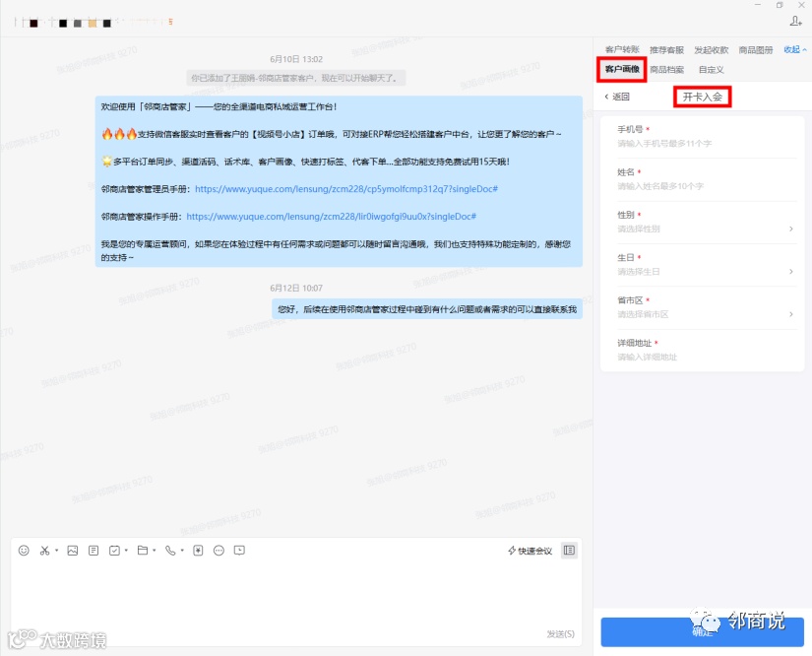This screenshot has width=812, height=656.
Task: Open the 商品图册 tab
Action: pyautogui.click(x=756, y=50)
